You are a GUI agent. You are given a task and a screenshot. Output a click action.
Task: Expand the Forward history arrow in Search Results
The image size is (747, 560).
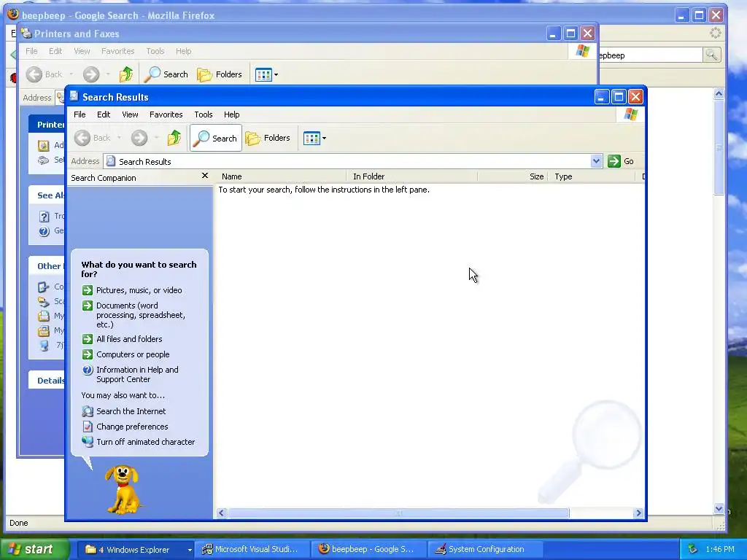click(x=156, y=138)
